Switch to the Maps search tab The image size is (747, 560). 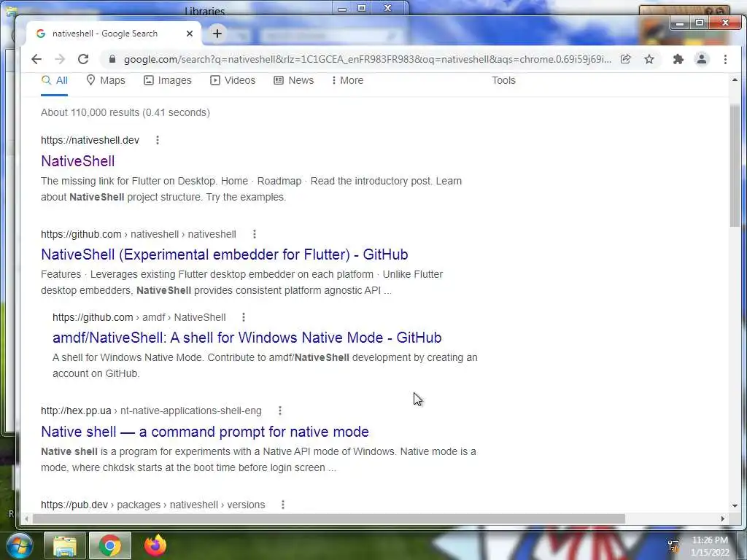pyautogui.click(x=106, y=80)
